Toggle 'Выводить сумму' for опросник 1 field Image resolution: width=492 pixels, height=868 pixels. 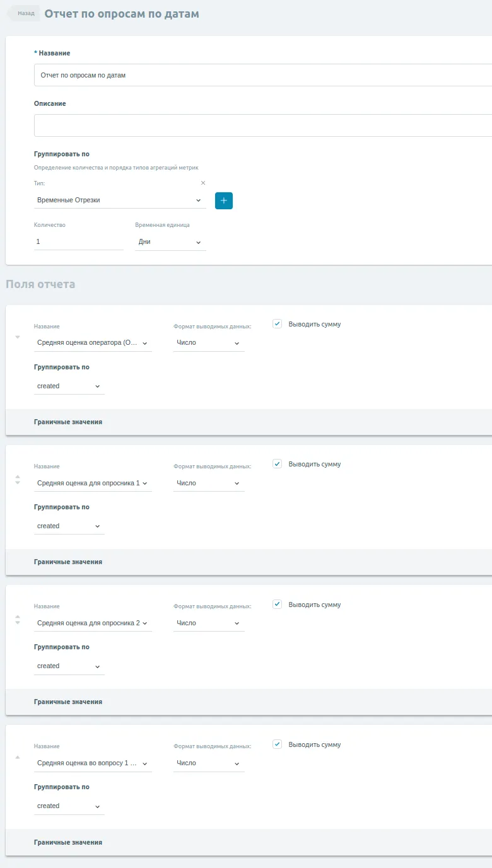coord(277,463)
